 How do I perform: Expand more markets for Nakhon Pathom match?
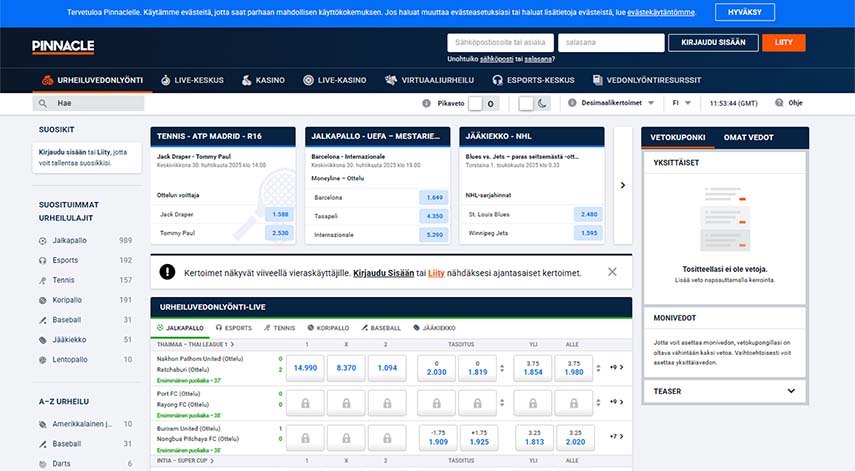coord(617,367)
